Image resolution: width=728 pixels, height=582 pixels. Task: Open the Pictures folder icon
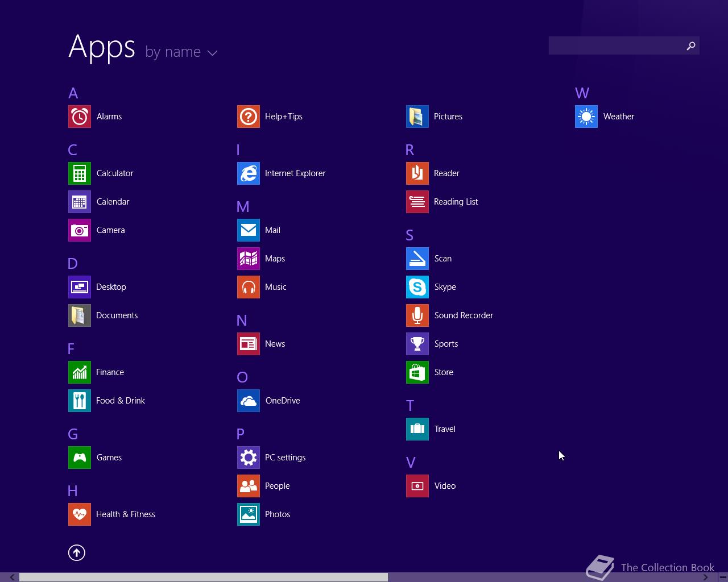pos(417,117)
